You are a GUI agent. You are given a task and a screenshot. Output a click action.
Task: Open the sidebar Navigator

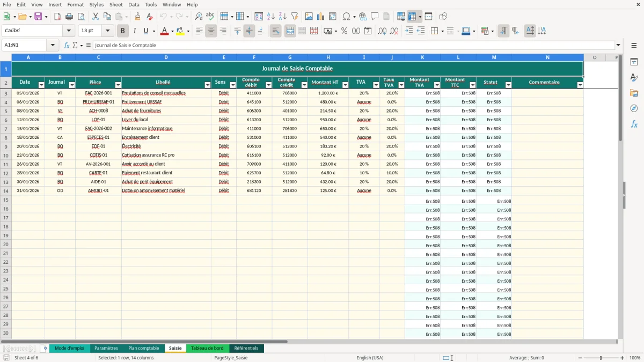(634, 108)
